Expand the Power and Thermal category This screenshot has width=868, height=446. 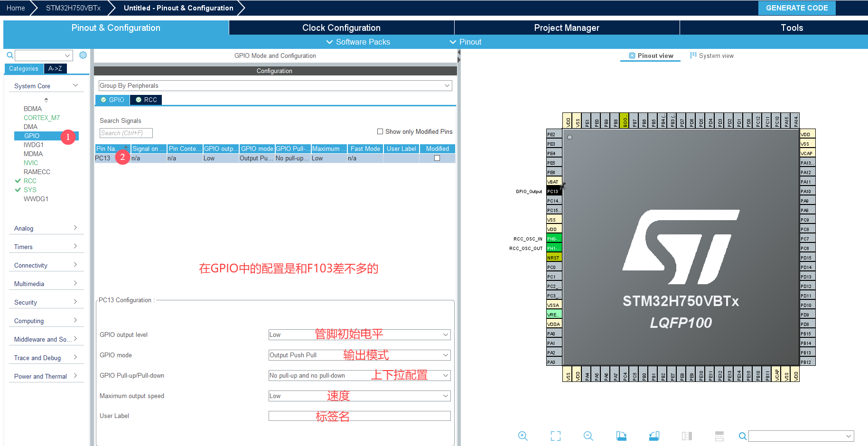[46, 376]
